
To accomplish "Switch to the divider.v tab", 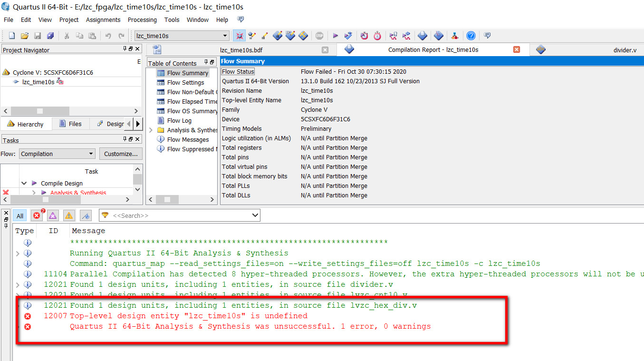I will 625,49.
